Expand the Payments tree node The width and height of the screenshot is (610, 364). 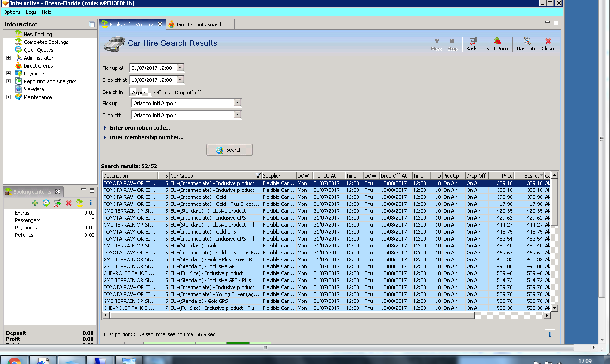8,74
